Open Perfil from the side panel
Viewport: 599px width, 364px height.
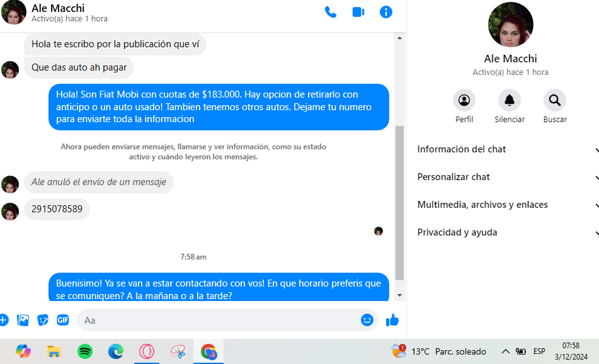coord(464,100)
